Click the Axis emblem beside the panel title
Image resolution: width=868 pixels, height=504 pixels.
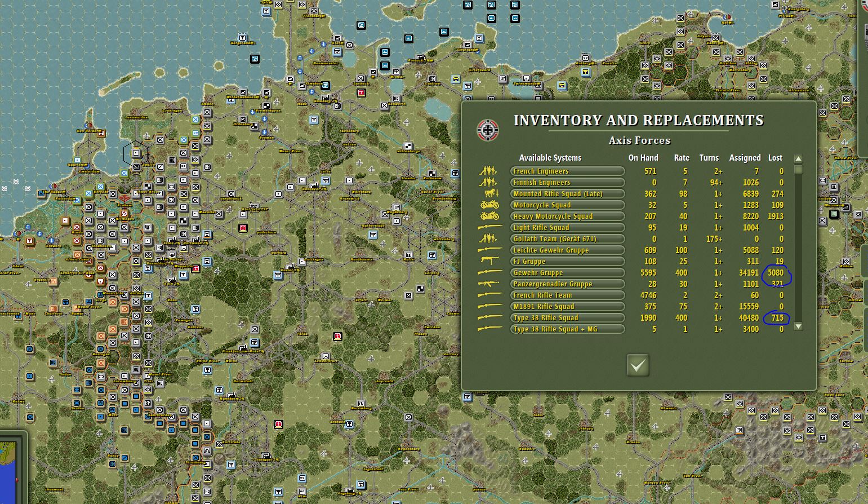click(488, 129)
